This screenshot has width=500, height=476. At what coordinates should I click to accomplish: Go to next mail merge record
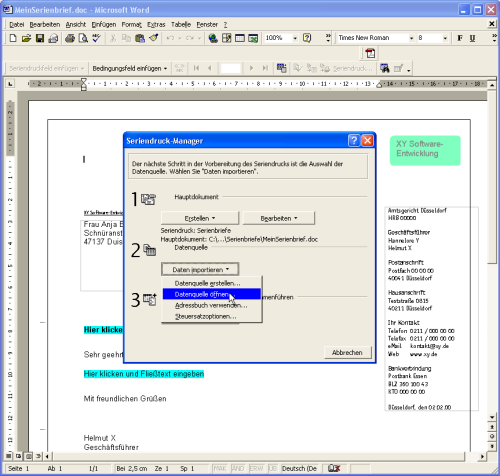(x=251, y=68)
